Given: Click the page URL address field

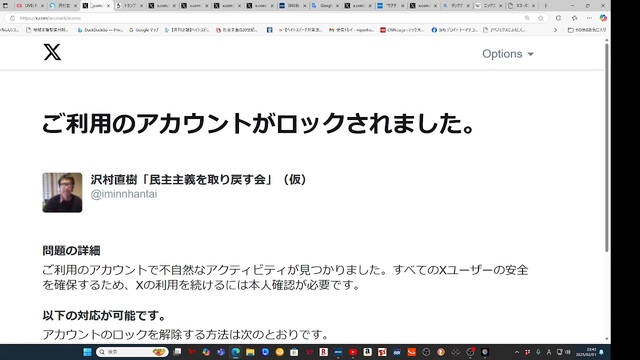Looking at the screenshot, I should click(x=265, y=18).
